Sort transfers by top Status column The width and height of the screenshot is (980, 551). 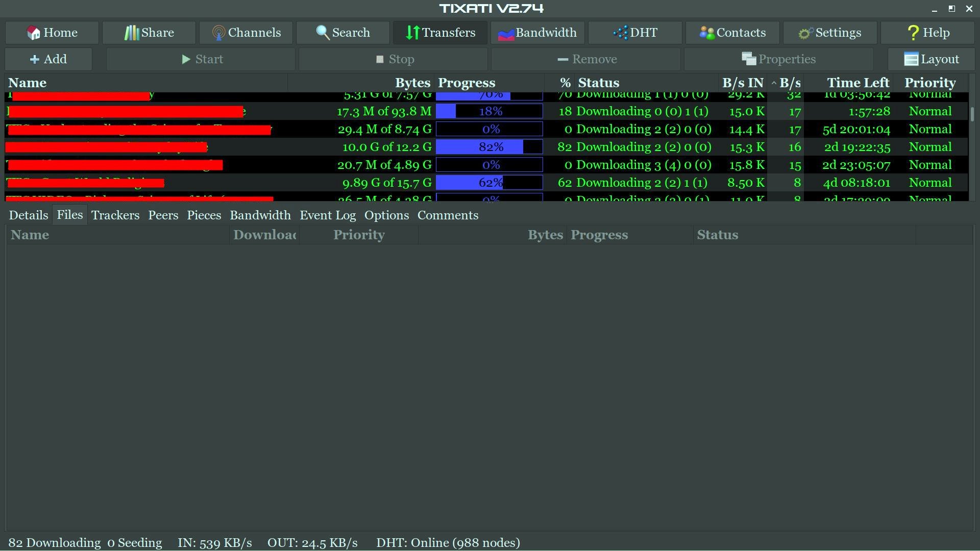(646, 83)
